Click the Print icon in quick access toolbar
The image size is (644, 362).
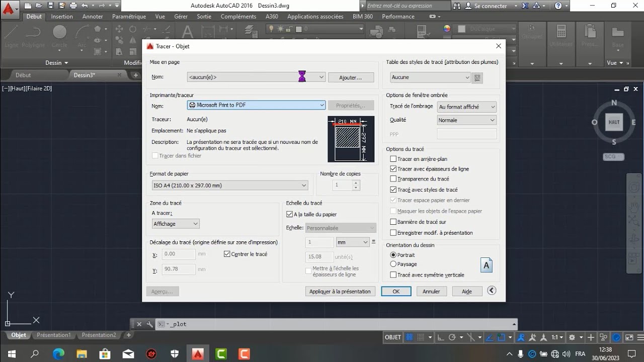coord(73,6)
